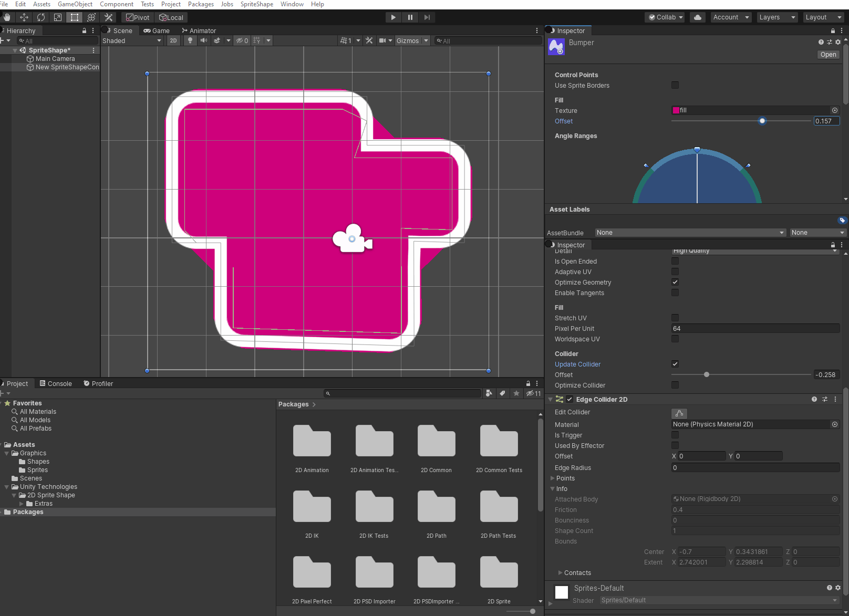Switch to the Game tab
This screenshot has height=616, width=849.
point(157,30)
